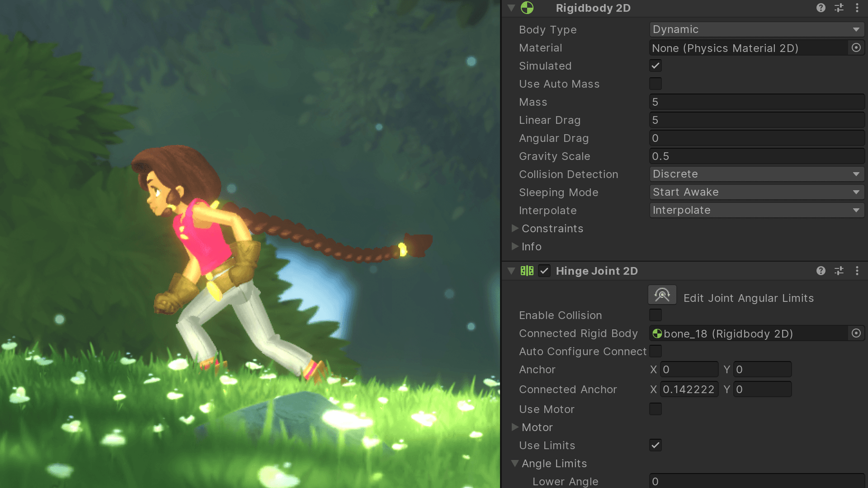Screen dimensions: 868x488
Task: Click the Mass label
Action: click(x=533, y=102)
